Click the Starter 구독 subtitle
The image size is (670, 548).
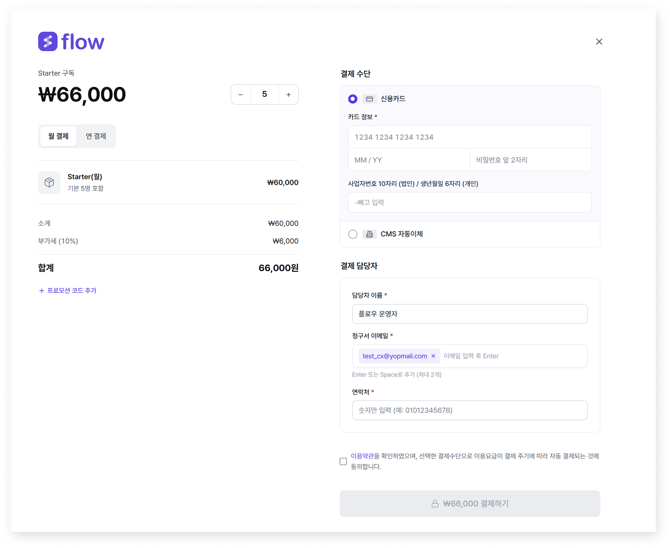point(56,73)
